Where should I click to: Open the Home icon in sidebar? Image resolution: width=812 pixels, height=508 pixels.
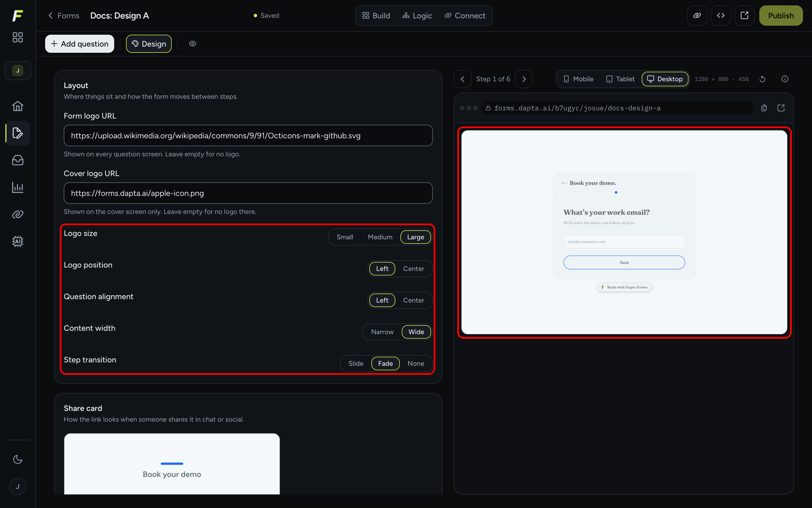[x=17, y=106]
